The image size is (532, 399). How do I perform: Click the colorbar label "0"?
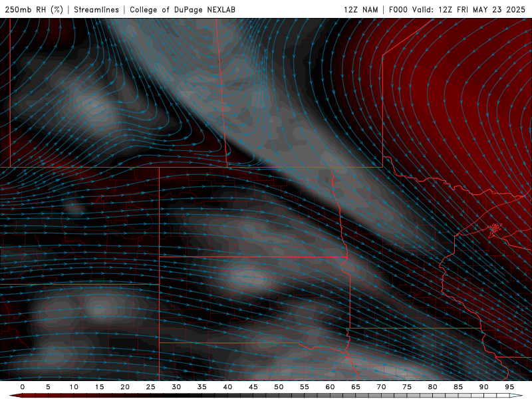pyautogui.click(x=23, y=387)
